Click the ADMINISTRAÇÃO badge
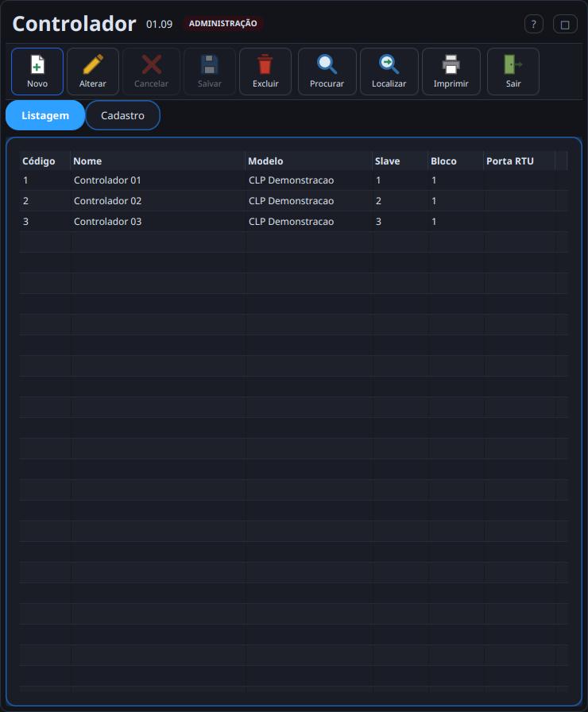 [223, 24]
